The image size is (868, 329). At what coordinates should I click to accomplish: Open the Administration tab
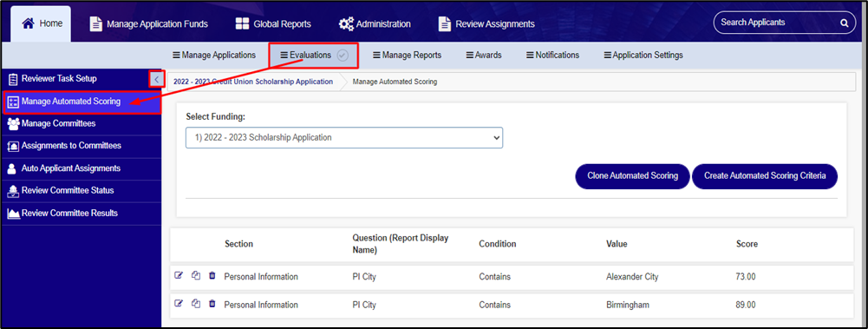[x=375, y=23]
